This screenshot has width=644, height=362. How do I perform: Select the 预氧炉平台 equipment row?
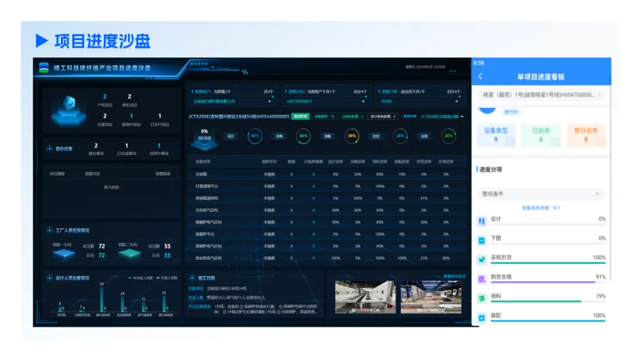(327, 234)
